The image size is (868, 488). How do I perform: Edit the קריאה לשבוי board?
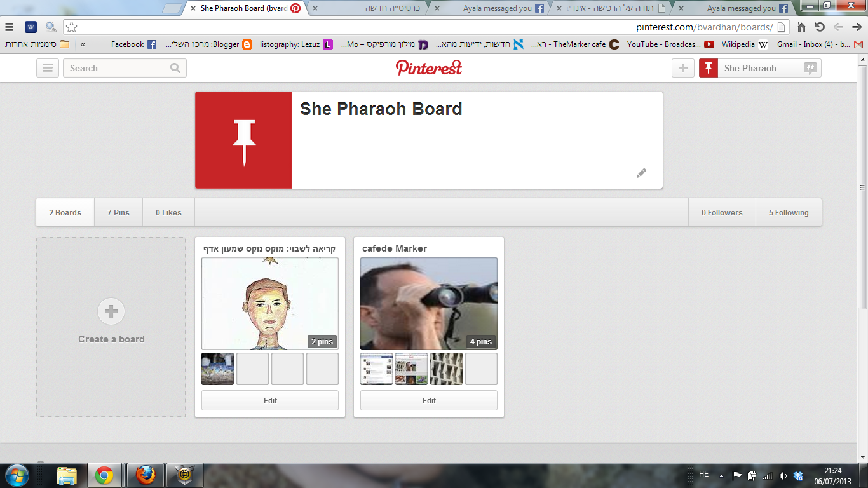coord(270,400)
